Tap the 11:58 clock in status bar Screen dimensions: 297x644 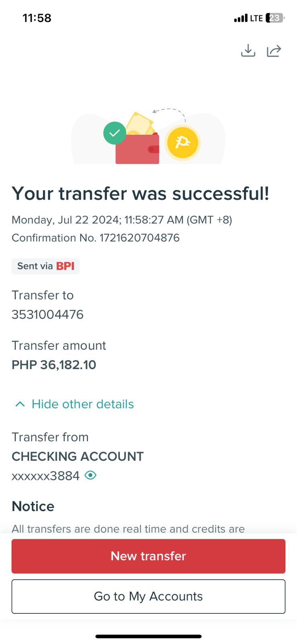37,18
